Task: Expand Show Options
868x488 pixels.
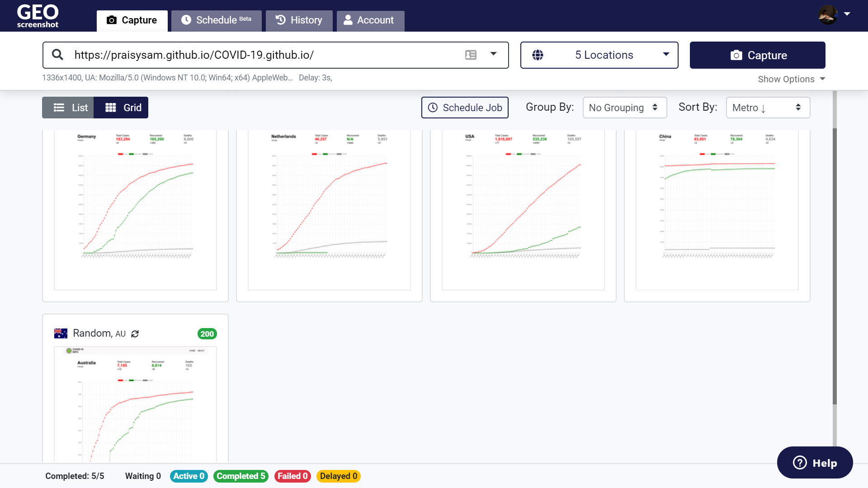Action: pos(791,79)
